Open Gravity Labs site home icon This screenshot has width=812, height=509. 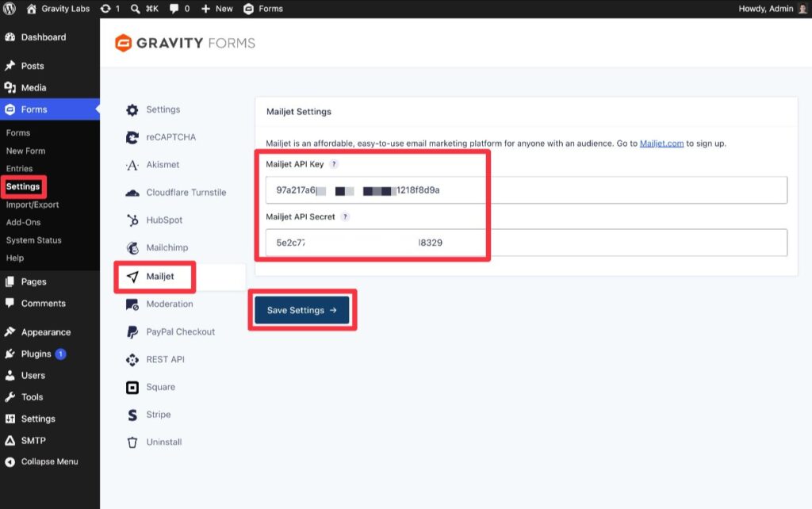pos(32,9)
